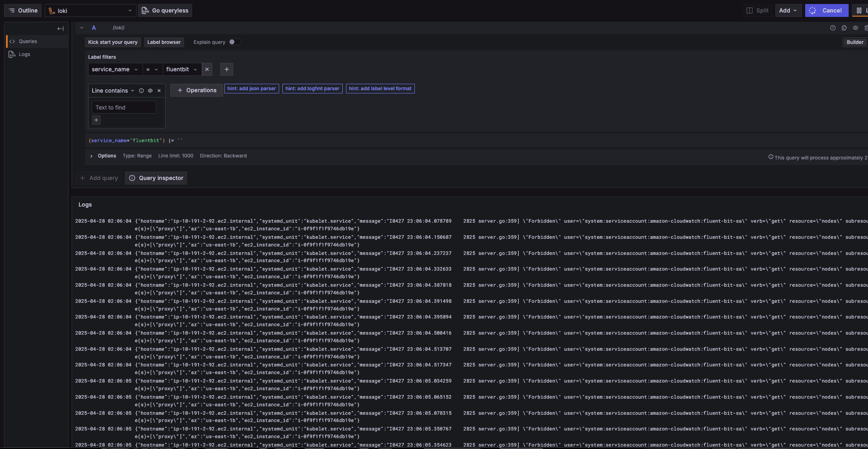Open log line with message 23:06:05.034259
The height and width of the screenshot is (449, 868).
[470, 385]
